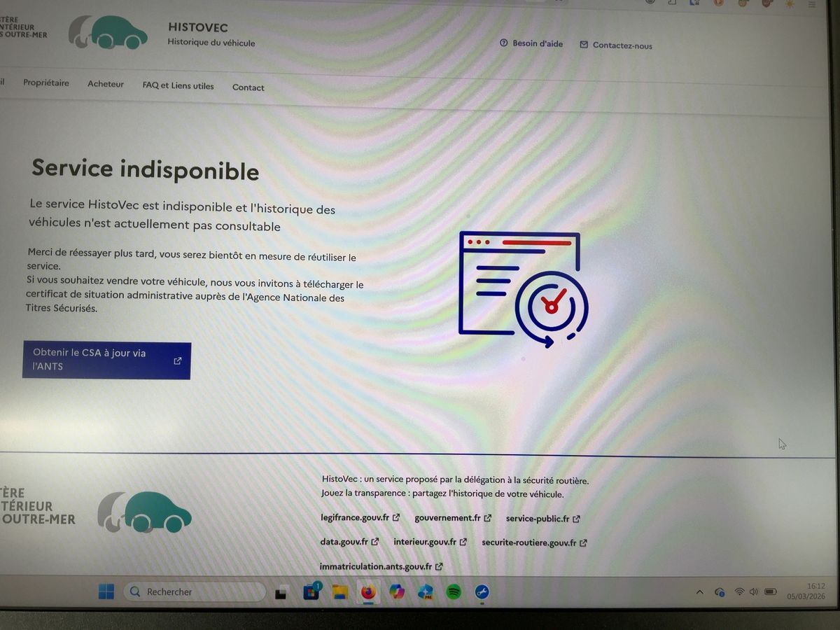Follow the gouvernement.fr footer link
The image size is (840, 630).
(x=453, y=518)
